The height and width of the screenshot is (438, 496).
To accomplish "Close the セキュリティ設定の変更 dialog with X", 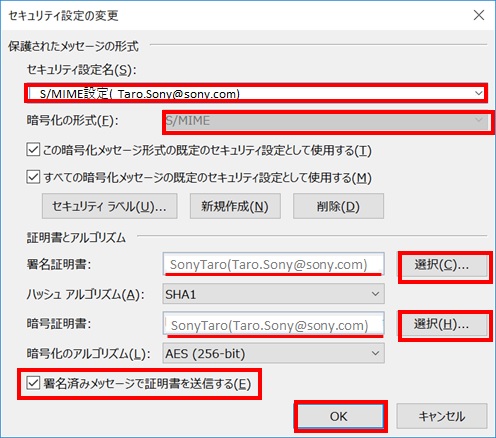I will 479,15.
